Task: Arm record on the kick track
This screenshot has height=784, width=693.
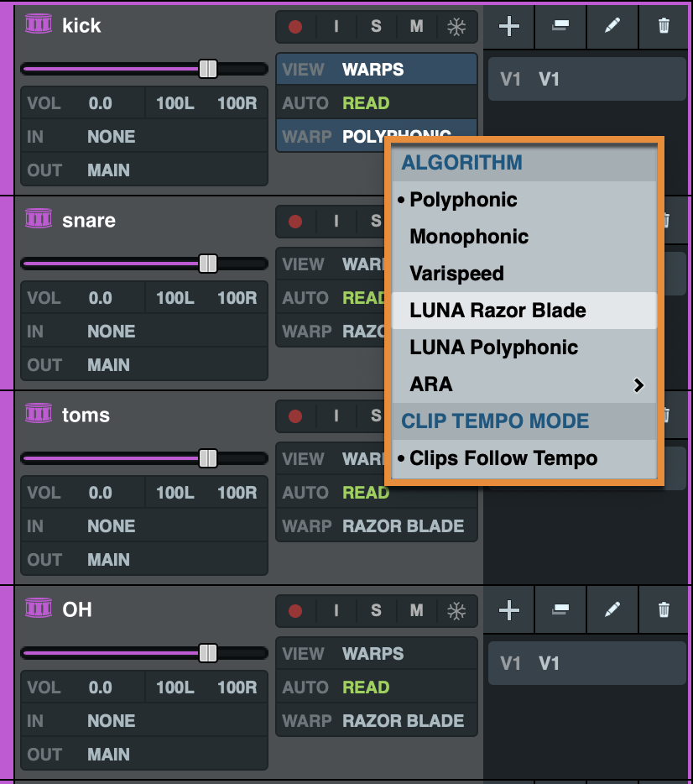Action: (x=295, y=26)
